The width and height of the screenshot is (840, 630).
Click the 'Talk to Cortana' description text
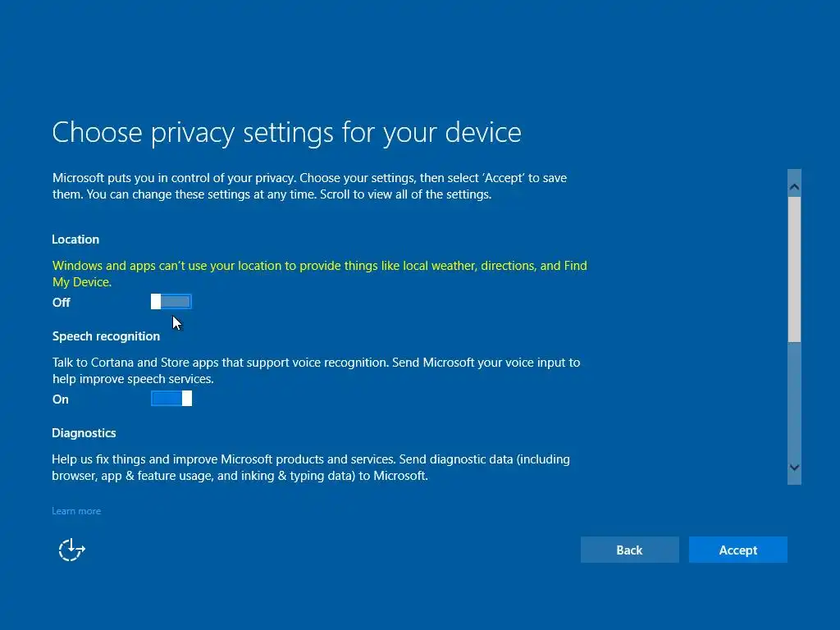316,363
